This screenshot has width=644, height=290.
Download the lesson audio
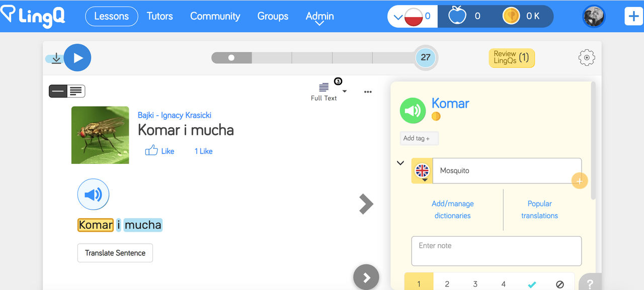pyautogui.click(x=56, y=59)
